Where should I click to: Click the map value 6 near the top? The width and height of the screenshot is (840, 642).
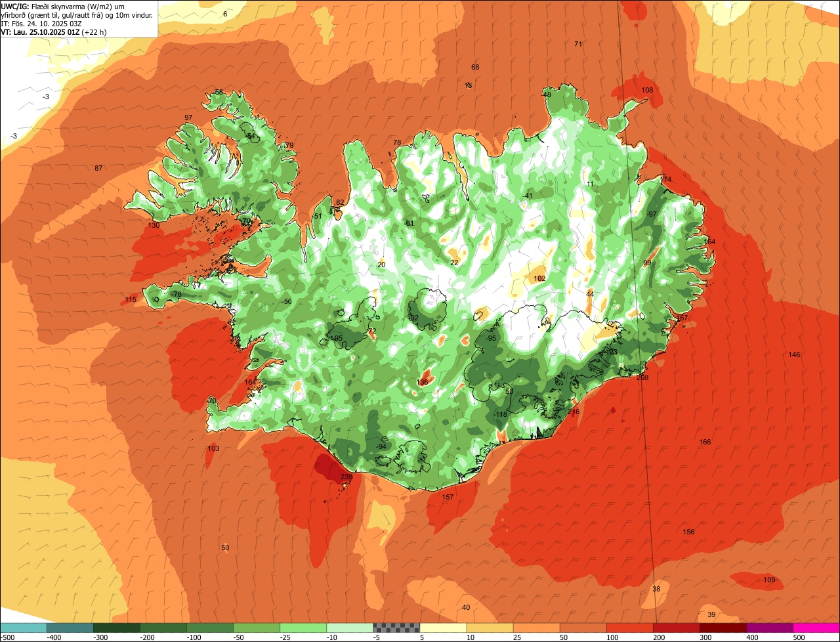pos(225,14)
